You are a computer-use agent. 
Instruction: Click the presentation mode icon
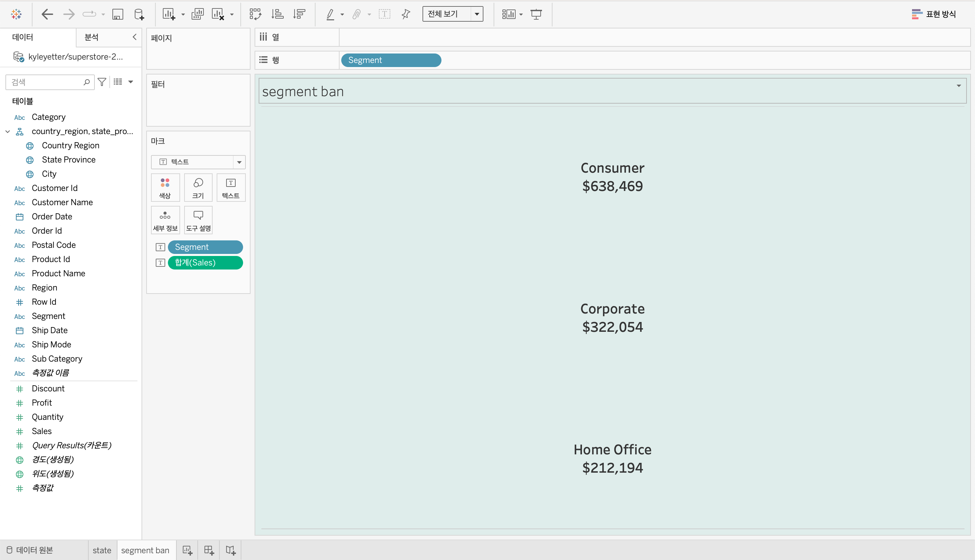pos(536,14)
